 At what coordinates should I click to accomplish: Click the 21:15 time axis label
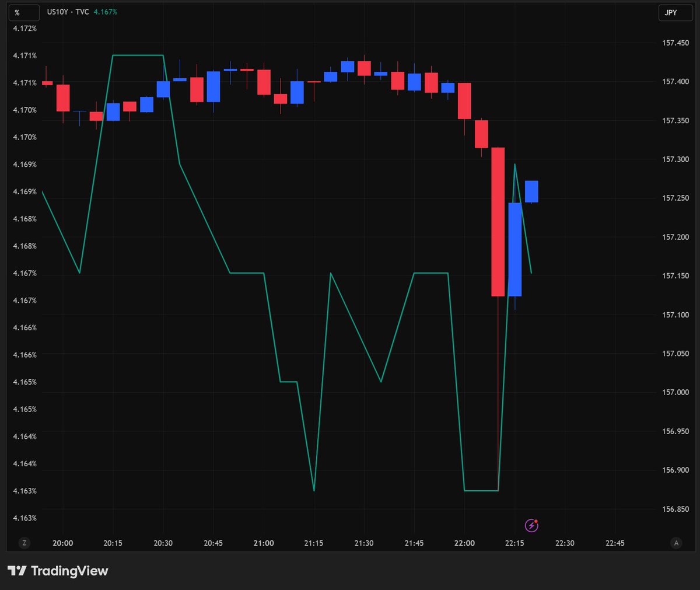[x=314, y=543]
